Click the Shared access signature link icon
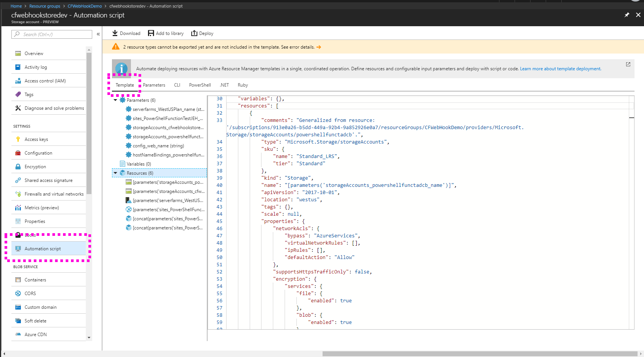This screenshot has width=644, height=357. point(18,180)
